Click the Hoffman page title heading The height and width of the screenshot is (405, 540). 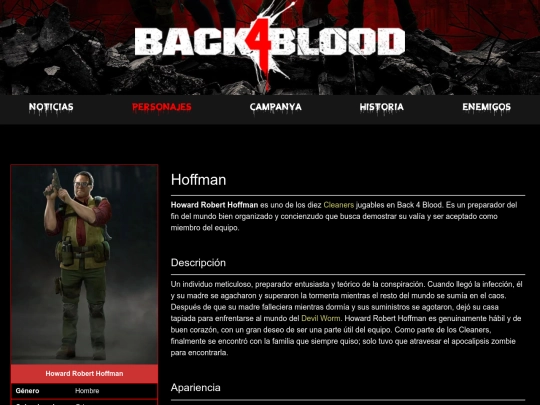[198, 180]
